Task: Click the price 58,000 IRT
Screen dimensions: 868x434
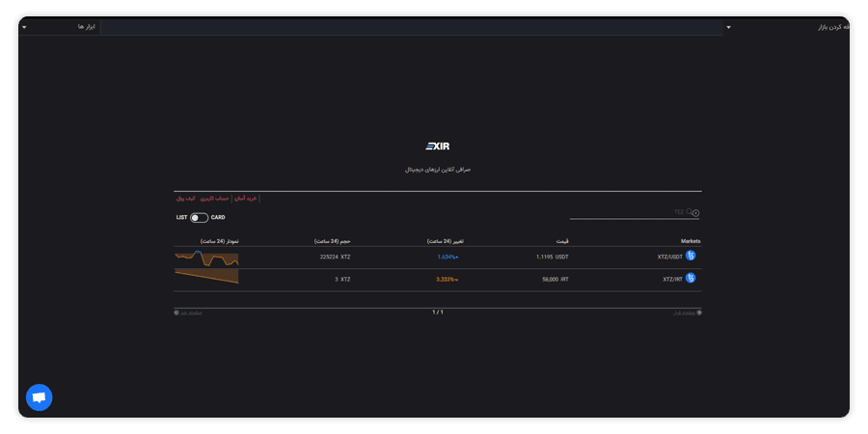Action: click(556, 280)
